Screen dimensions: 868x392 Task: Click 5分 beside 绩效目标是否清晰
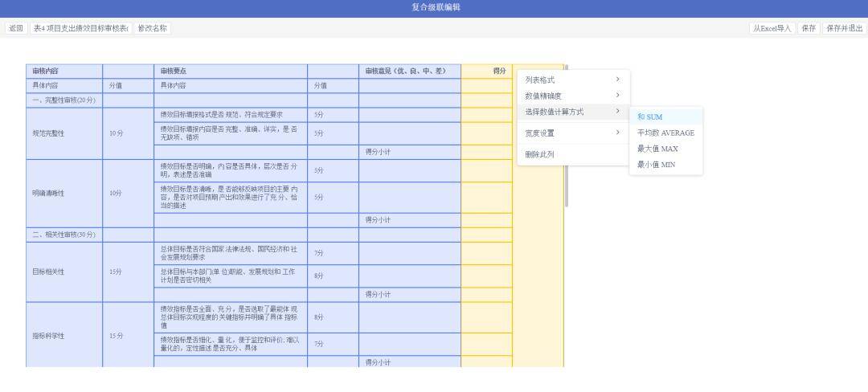pyautogui.click(x=333, y=198)
